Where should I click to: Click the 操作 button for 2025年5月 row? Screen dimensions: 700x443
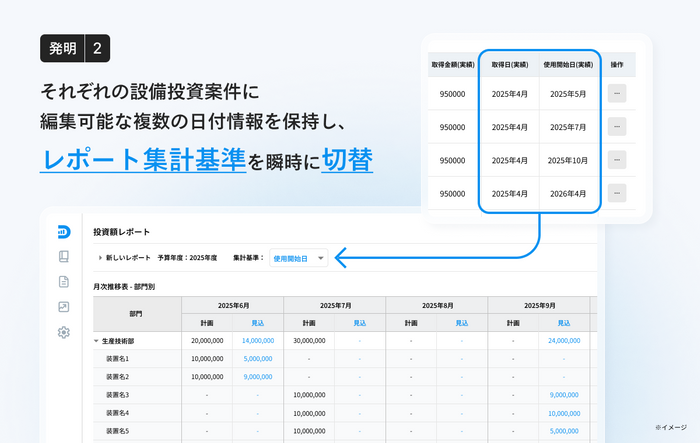[617, 93]
